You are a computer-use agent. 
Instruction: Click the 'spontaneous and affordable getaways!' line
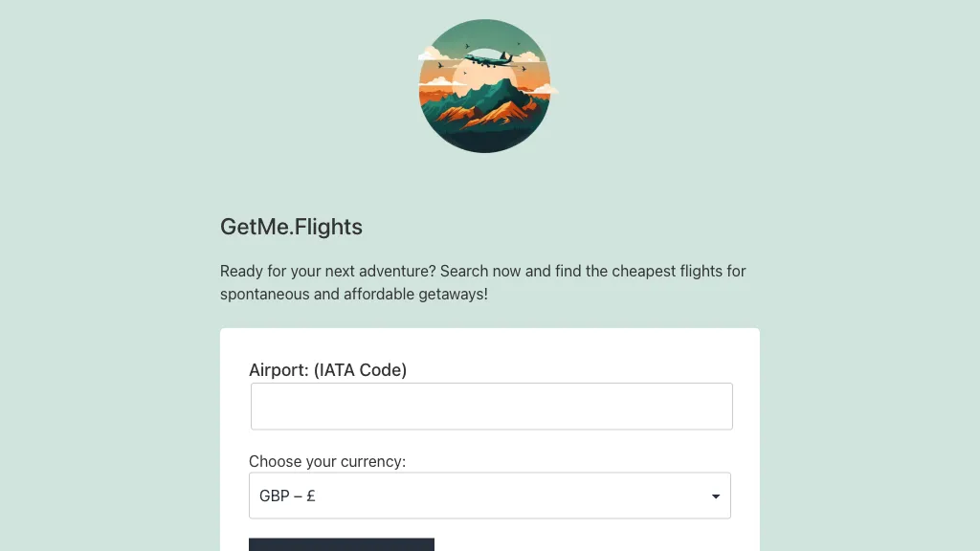click(354, 295)
